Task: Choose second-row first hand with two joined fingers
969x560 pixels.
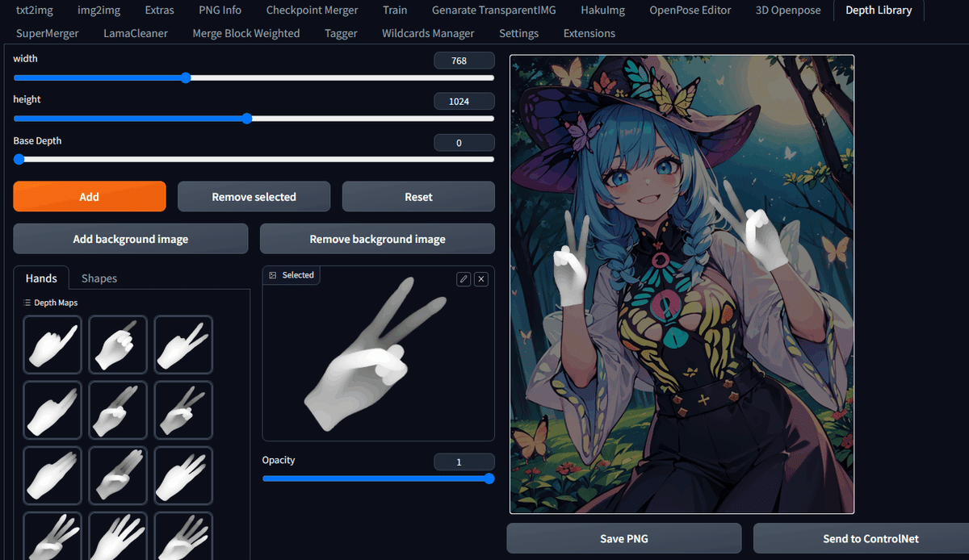Action: coord(52,410)
